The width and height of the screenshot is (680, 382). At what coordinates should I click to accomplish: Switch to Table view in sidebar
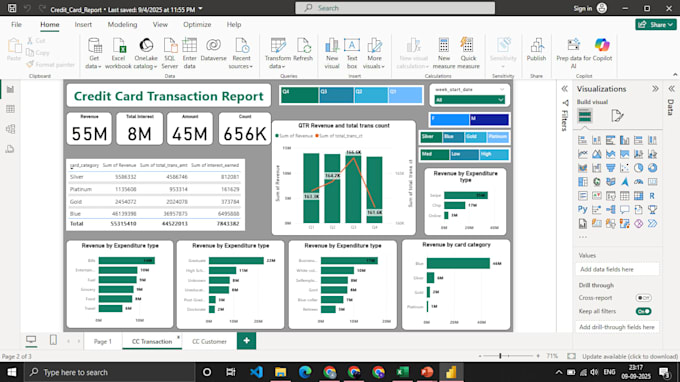pos(10,109)
